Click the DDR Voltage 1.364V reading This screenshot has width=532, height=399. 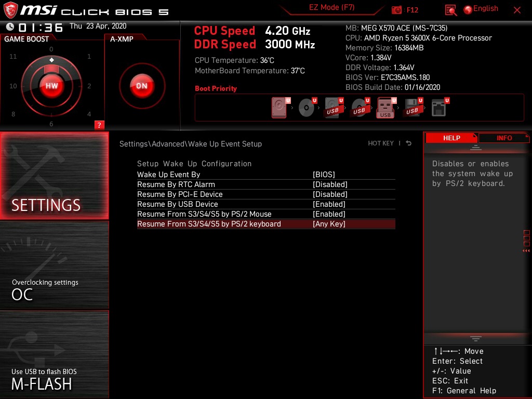(380, 68)
